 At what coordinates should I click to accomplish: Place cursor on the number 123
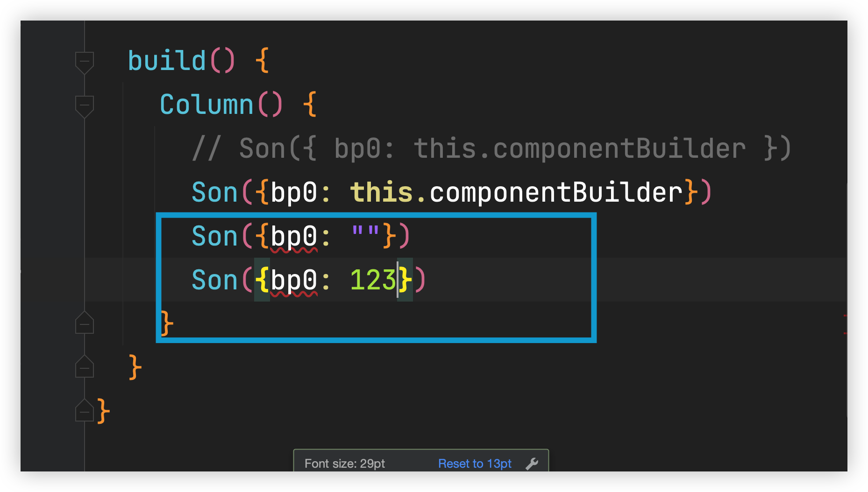tap(373, 280)
